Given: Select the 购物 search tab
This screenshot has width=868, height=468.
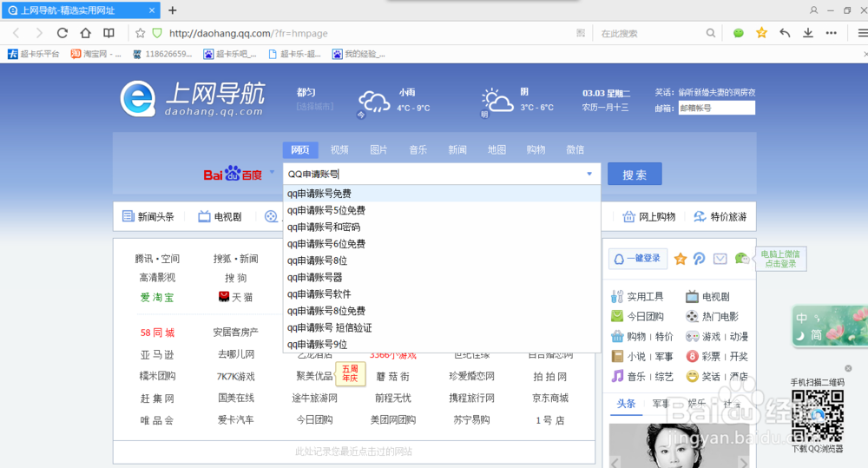Looking at the screenshot, I should [x=536, y=149].
